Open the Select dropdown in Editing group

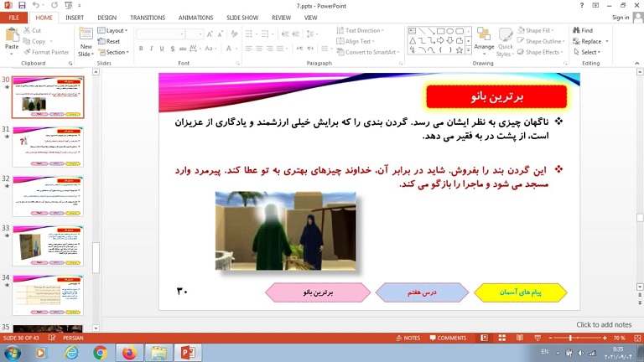click(x=589, y=52)
